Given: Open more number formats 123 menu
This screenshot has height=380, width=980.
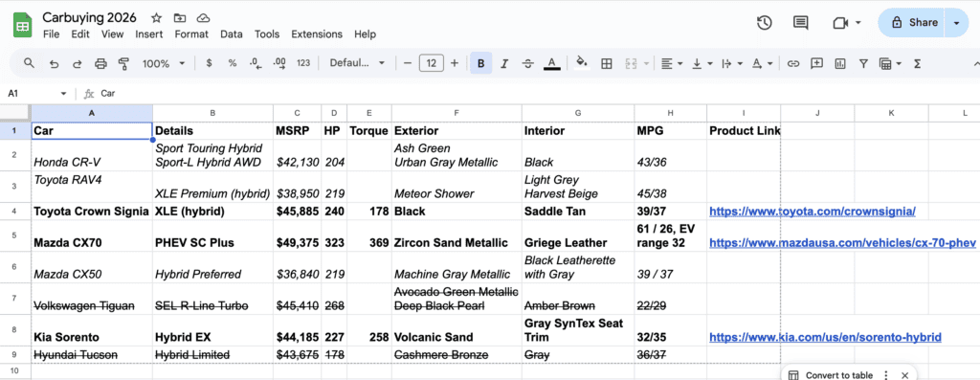Looking at the screenshot, I should [303, 63].
